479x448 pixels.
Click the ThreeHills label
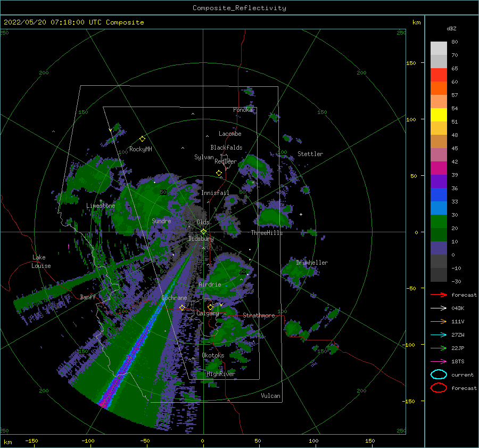(x=267, y=233)
